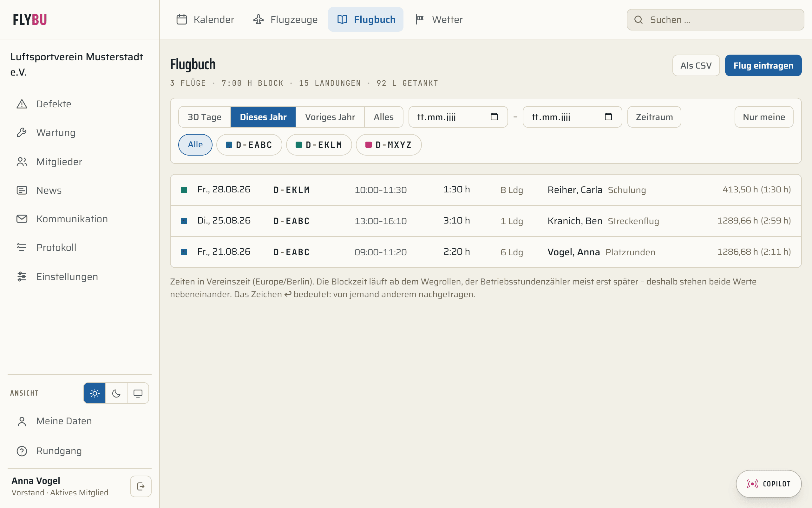The image size is (812, 508).
Task: Open News in the sidebar
Action: tap(80, 190)
